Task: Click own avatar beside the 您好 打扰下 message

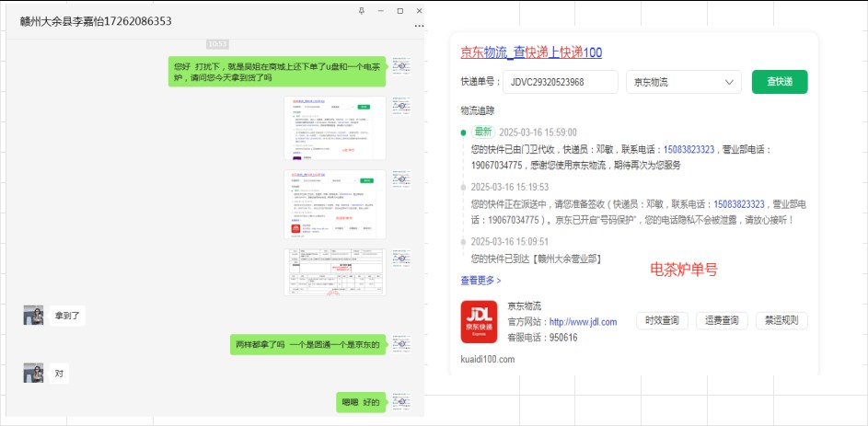Action: click(401, 66)
